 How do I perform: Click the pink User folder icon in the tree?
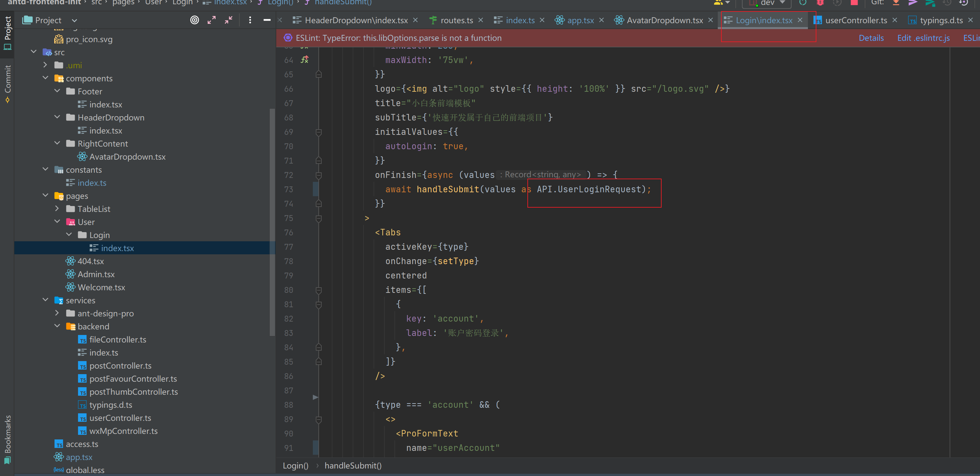[x=71, y=222]
